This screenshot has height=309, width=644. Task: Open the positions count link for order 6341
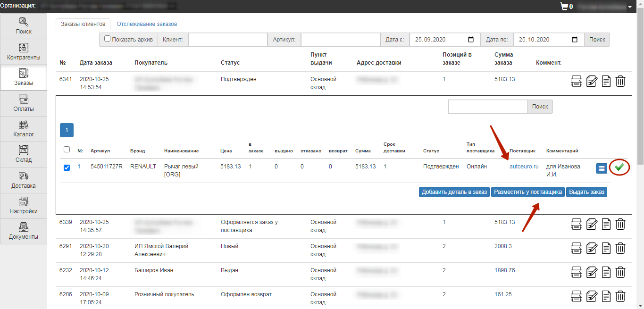pyautogui.click(x=444, y=79)
